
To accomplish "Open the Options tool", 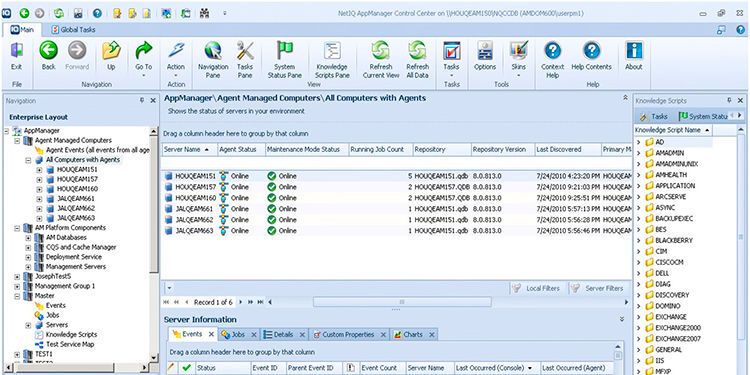I will (x=485, y=55).
